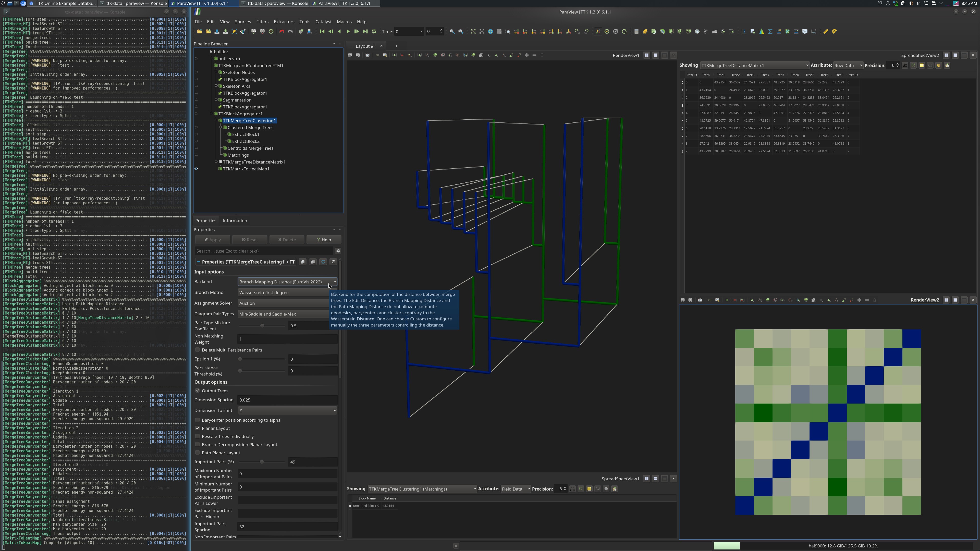
Task: Click the Reset session clock icon
Action: [x=271, y=32]
